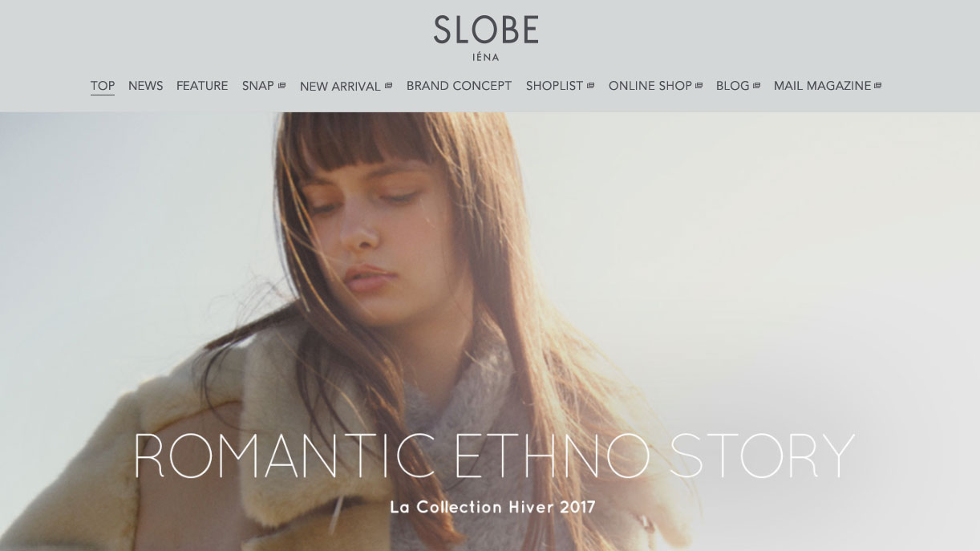
Task: Select the TOP navigation item
Action: (103, 86)
